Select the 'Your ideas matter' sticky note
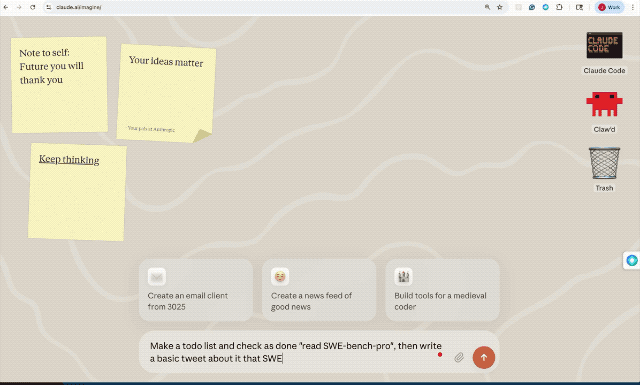The width and height of the screenshot is (640, 385). point(166,93)
